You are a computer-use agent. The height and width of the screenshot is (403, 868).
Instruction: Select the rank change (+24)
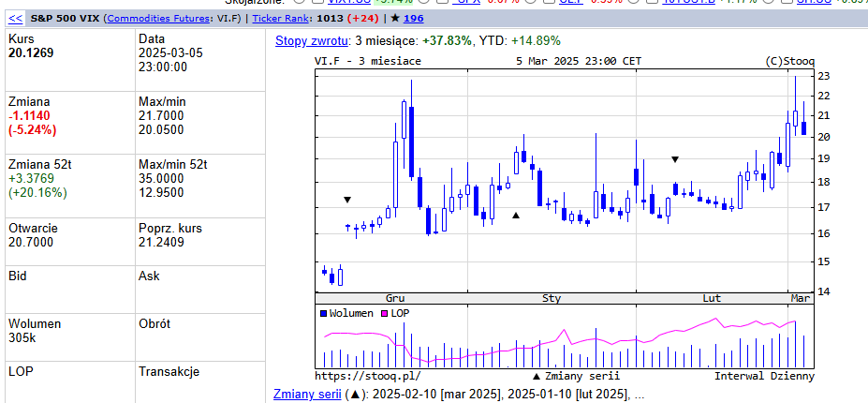pyautogui.click(x=362, y=19)
